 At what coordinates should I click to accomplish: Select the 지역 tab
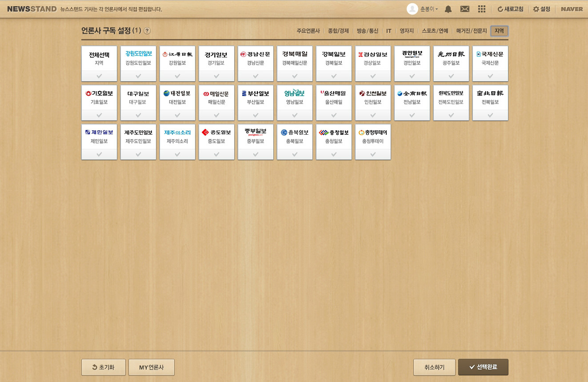pyautogui.click(x=500, y=31)
